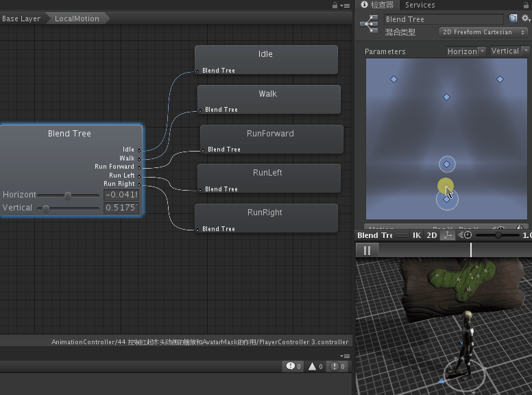Viewport: 532px width, 395px height.
Task: Open the console panel options menu icon
Action: coord(345,356)
